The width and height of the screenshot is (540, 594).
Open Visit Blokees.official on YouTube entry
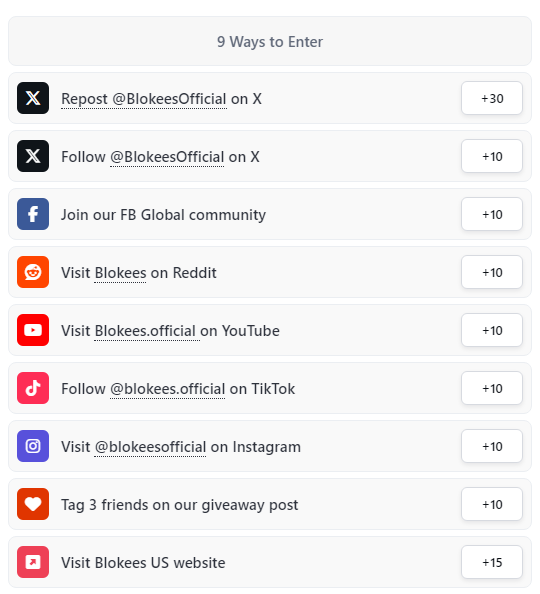click(270, 330)
